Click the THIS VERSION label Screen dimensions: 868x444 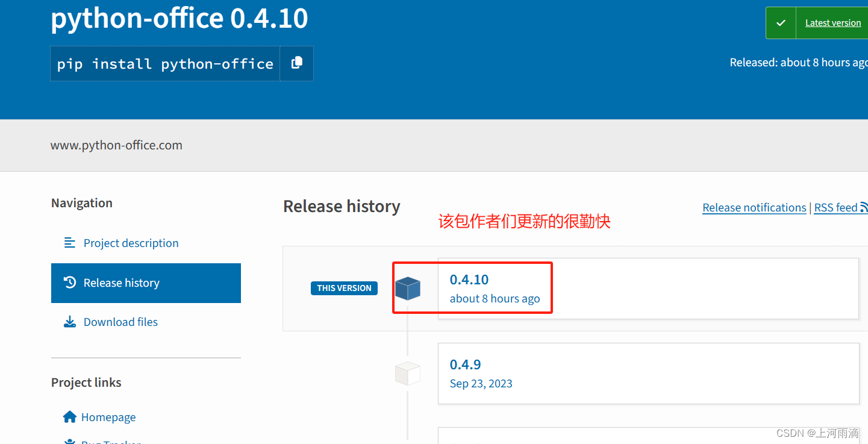(344, 288)
